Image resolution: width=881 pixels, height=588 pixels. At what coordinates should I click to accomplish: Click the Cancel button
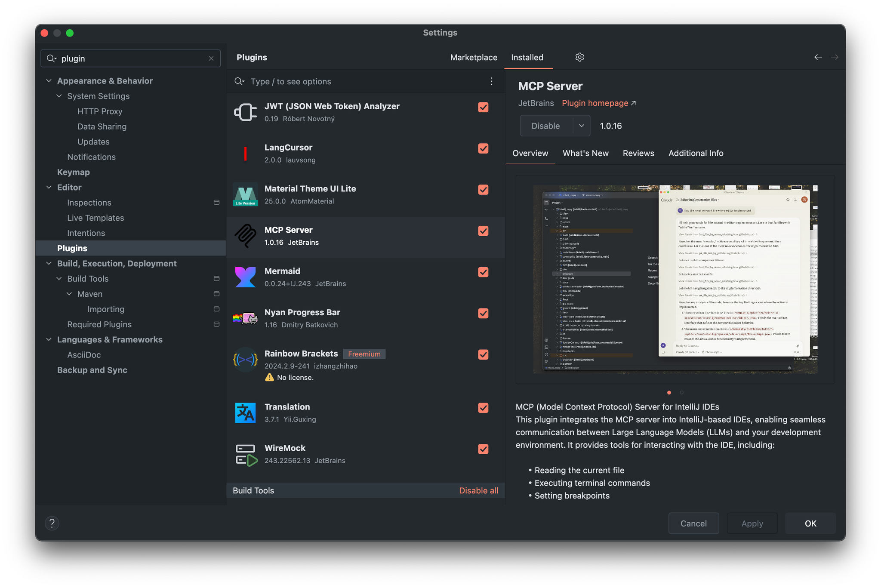coord(693,523)
